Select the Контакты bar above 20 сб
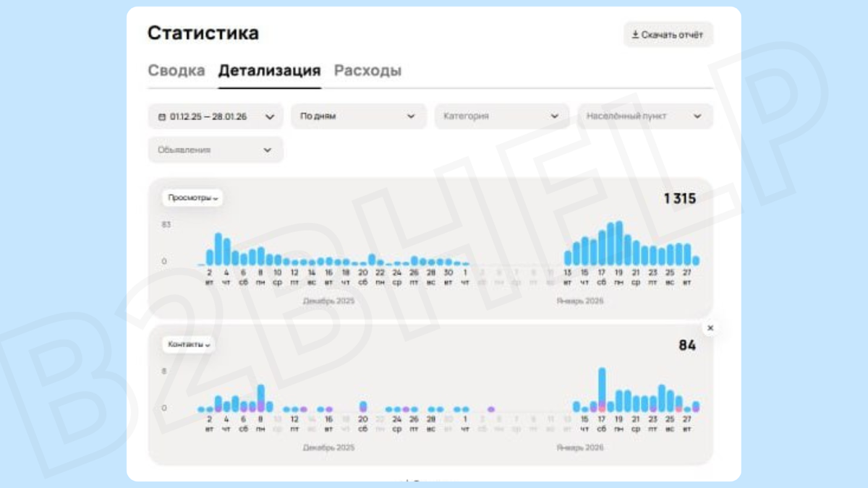Image resolution: width=868 pixels, height=488 pixels. point(363,407)
